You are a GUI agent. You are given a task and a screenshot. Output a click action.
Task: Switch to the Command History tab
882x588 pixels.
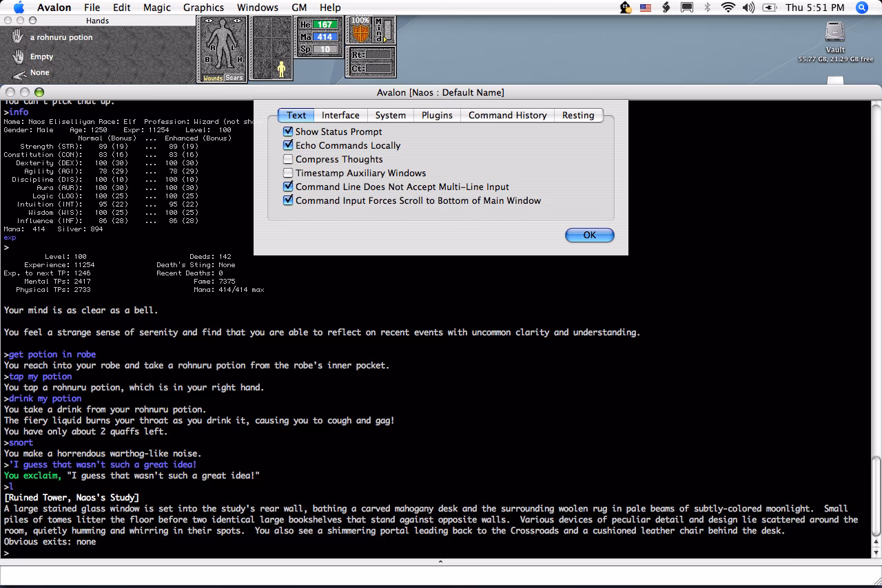[507, 115]
